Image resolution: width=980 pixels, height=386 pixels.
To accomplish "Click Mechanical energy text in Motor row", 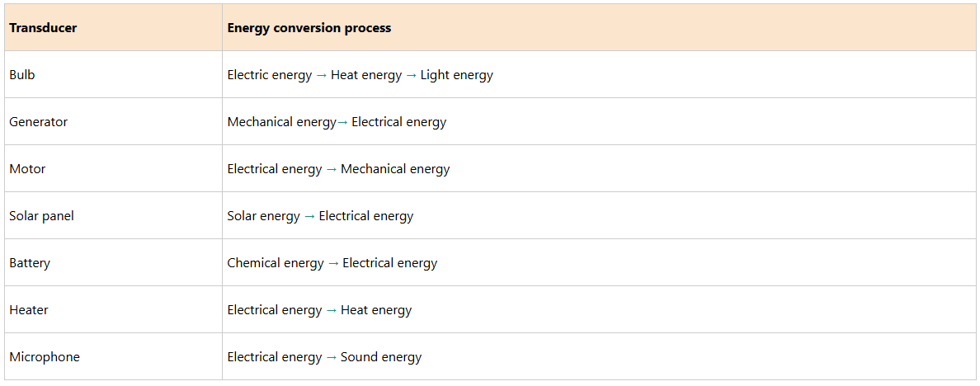I will click(395, 169).
